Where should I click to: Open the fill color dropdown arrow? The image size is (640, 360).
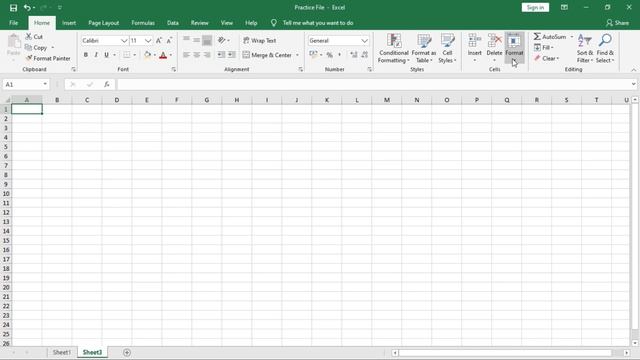[x=155, y=55]
